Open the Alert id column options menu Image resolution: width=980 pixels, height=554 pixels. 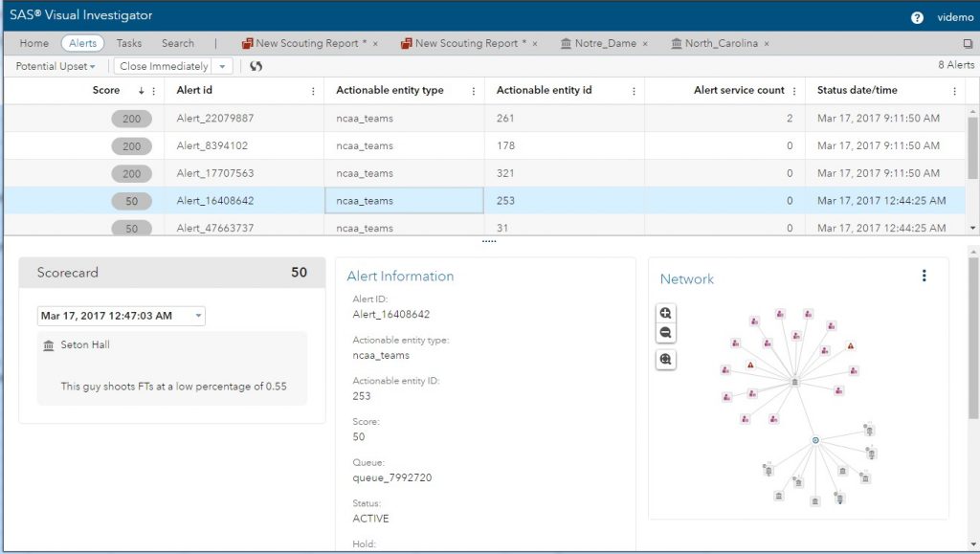click(x=313, y=91)
